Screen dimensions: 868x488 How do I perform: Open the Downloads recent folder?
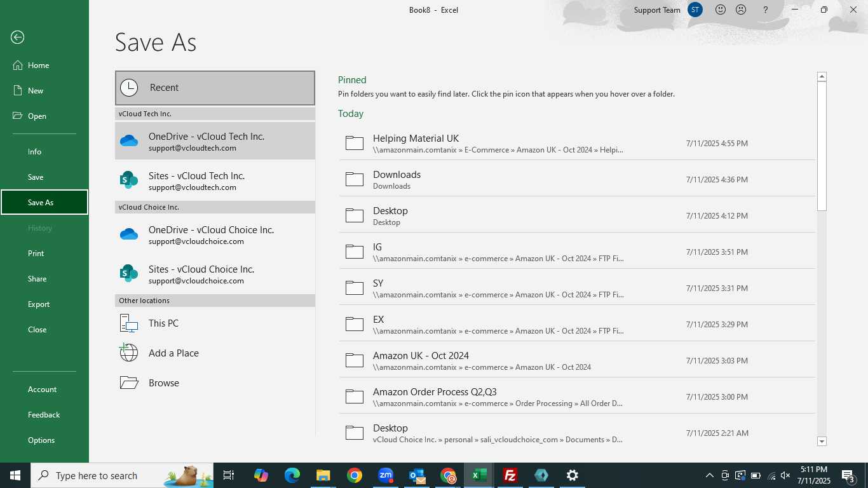[x=577, y=179]
